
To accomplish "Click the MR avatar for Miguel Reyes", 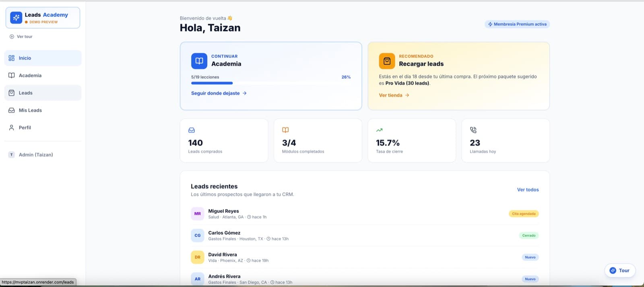I will 198,214.
